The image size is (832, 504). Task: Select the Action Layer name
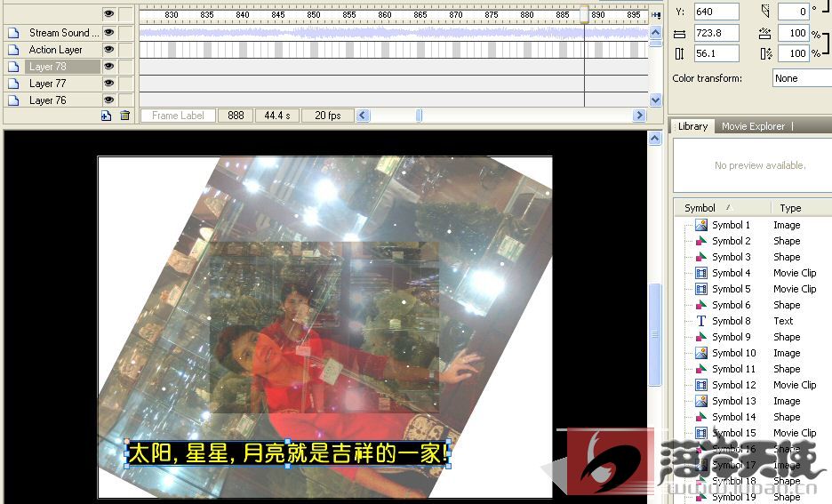tap(56, 50)
